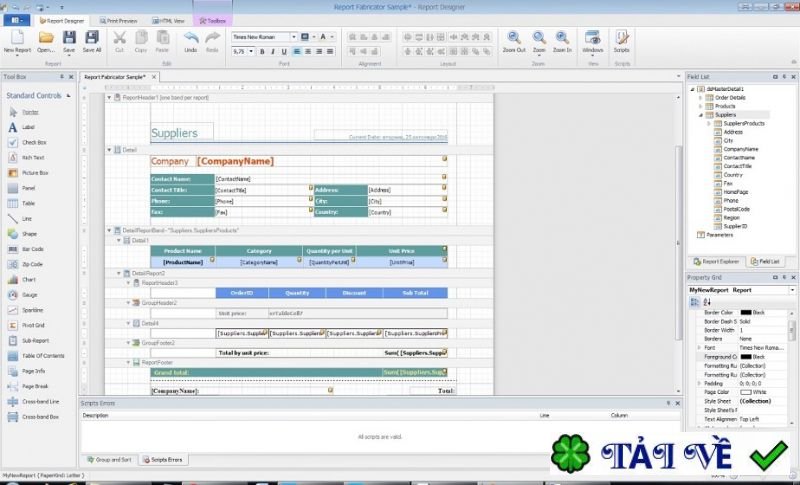Click the Zoom Out magnifier
The image size is (800, 485).
click(x=514, y=38)
